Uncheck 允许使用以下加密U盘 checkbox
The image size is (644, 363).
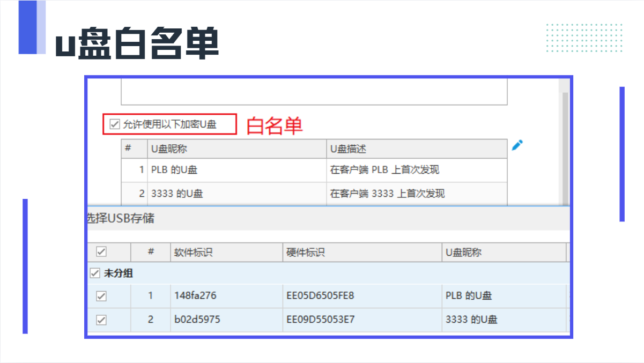pos(114,124)
